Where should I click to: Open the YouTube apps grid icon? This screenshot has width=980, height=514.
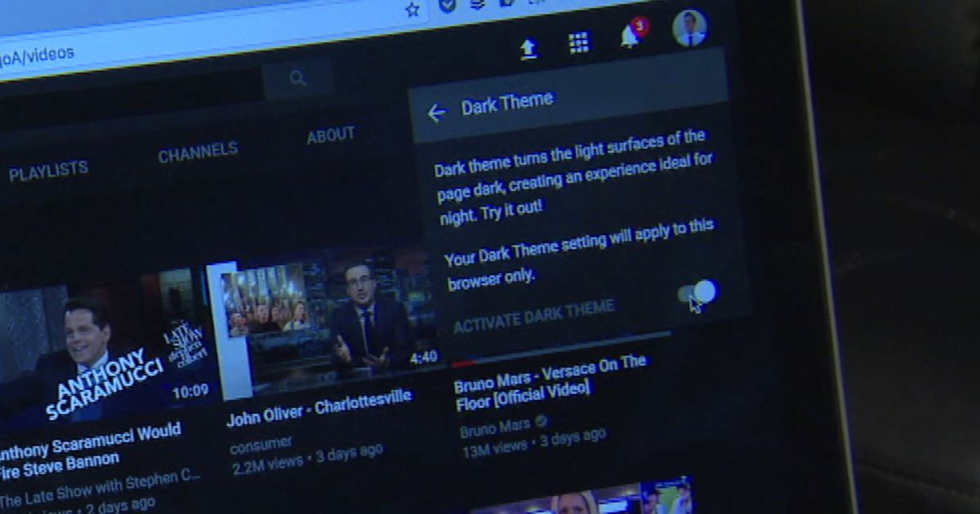click(x=579, y=42)
